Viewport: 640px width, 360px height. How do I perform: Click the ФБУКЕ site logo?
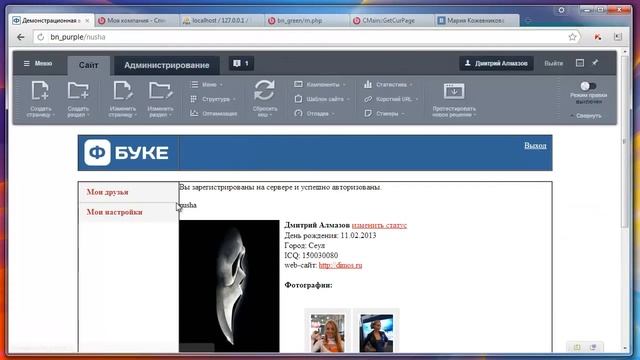[126, 153]
